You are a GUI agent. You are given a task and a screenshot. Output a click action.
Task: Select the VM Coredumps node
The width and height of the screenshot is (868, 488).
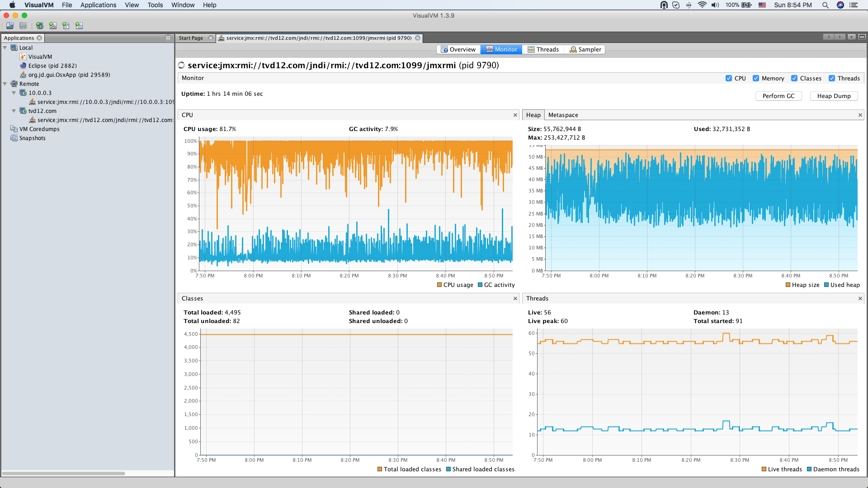(39, 129)
